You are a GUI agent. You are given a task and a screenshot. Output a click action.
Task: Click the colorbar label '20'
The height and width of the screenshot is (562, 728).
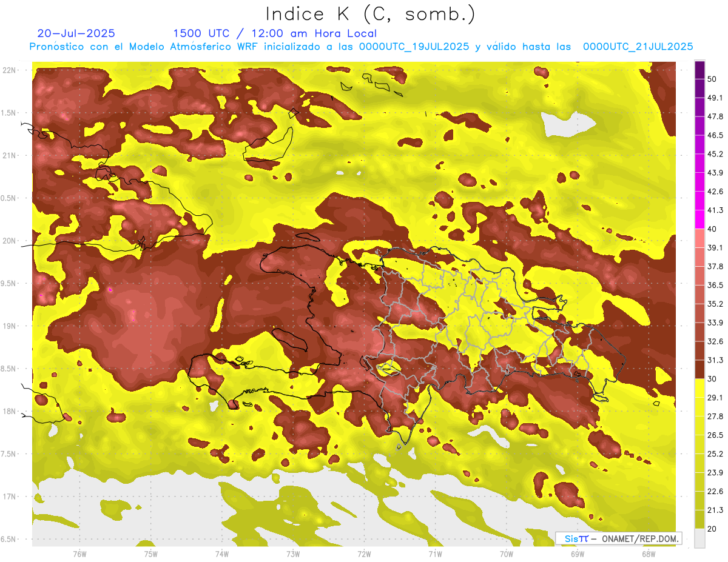(712, 529)
